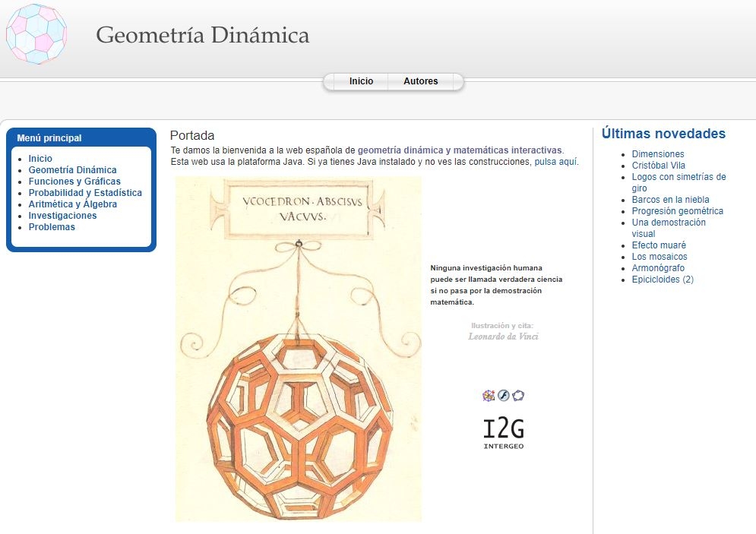Open Funciones y Gráficas menu item

click(x=74, y=182)
